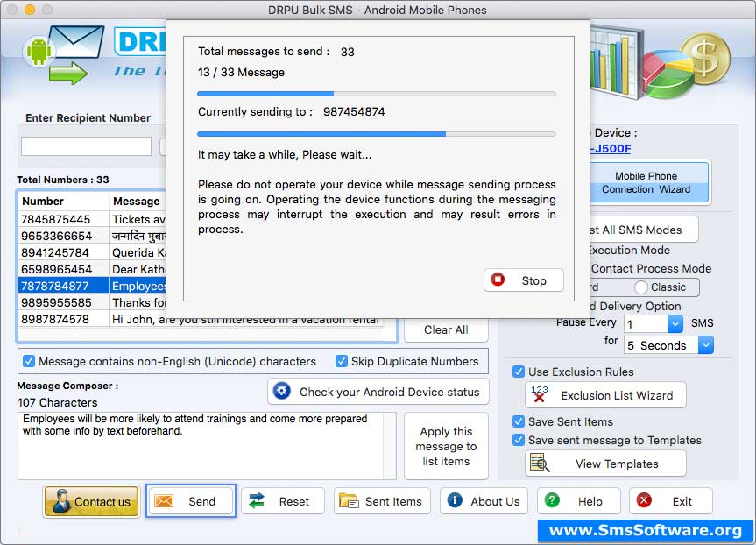Click the envelope icon on Send button
756x545 pixels.
tap(164, 501)
